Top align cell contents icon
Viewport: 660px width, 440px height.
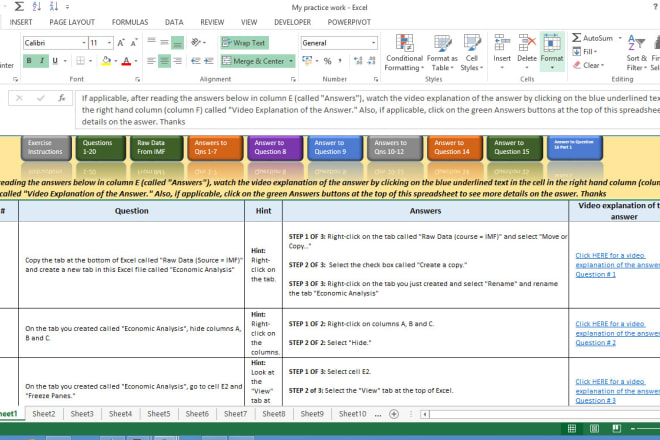[x=152, y=41]
